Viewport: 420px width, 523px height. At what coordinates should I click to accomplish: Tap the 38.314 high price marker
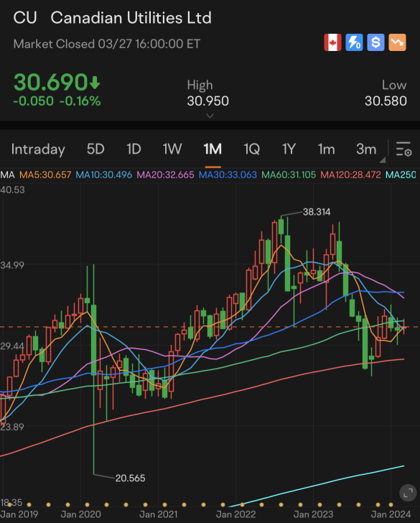pos(317,212)
